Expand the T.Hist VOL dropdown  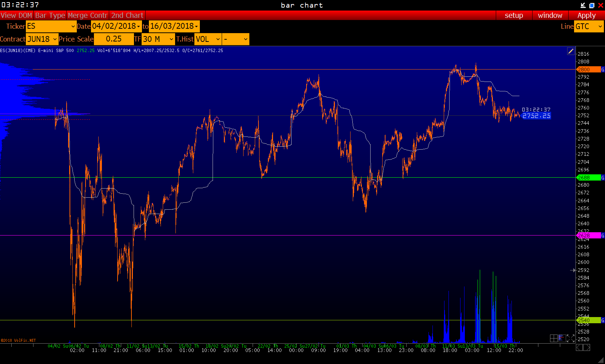pyautogui.click(x=208, y=39)
